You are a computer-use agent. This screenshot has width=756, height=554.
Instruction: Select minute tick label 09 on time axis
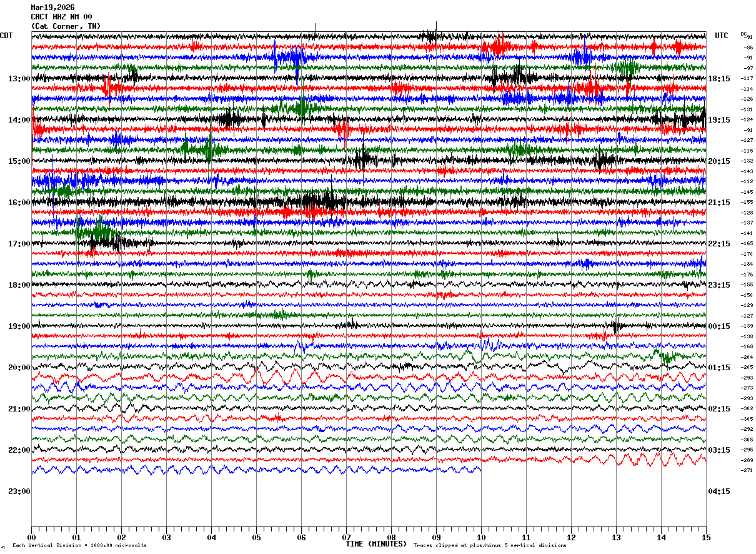point(436,538)
